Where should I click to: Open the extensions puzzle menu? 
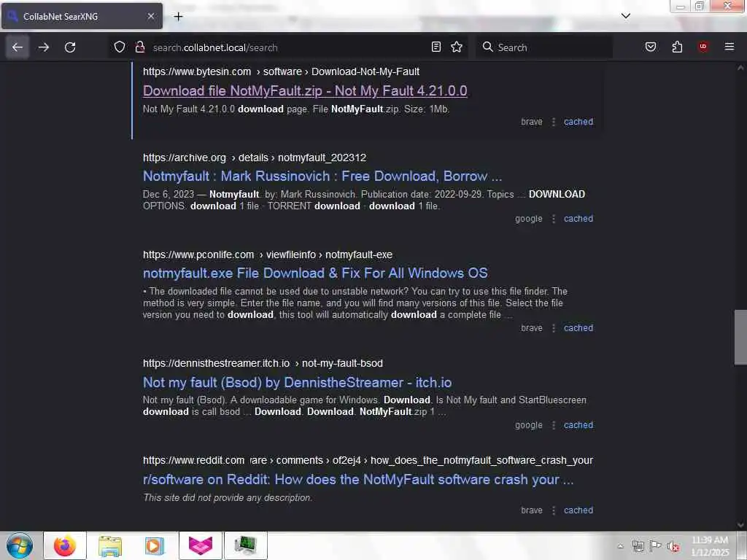[x=677, y=47]
